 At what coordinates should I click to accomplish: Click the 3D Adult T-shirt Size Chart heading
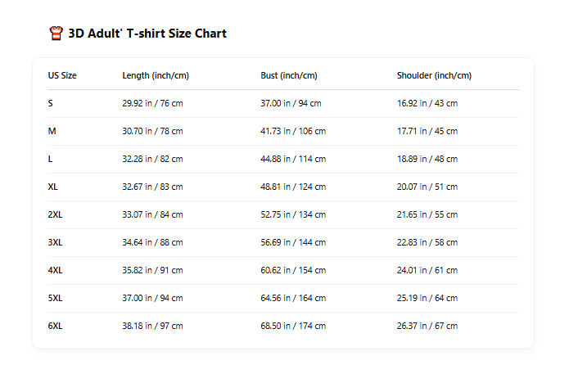[147, 34]
